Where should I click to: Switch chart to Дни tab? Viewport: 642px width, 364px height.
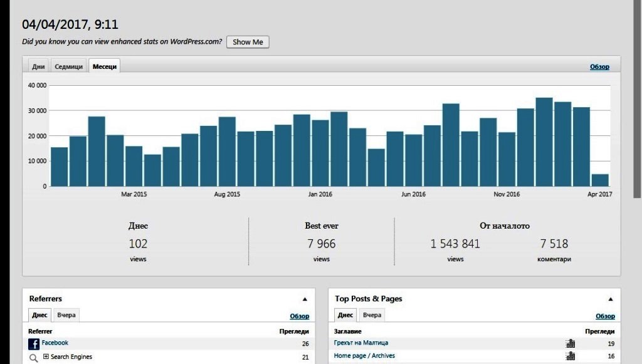38,66
